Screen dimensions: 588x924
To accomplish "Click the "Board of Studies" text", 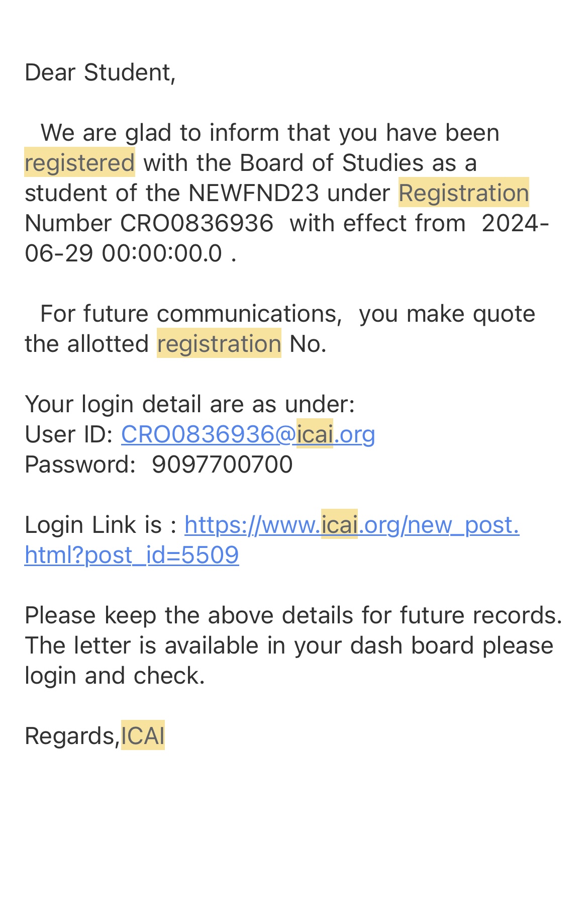I will tap(332, 163).
